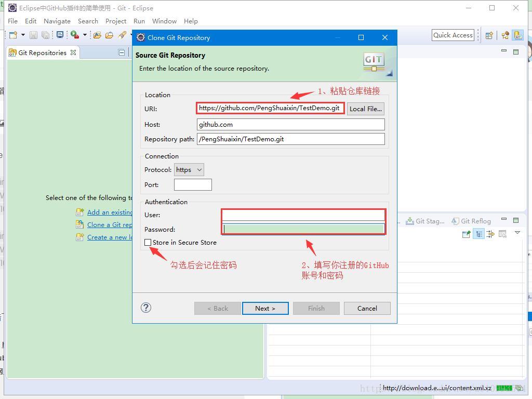Click the Clone a Git repository link
Screen dimensions: 532x399
110,225
